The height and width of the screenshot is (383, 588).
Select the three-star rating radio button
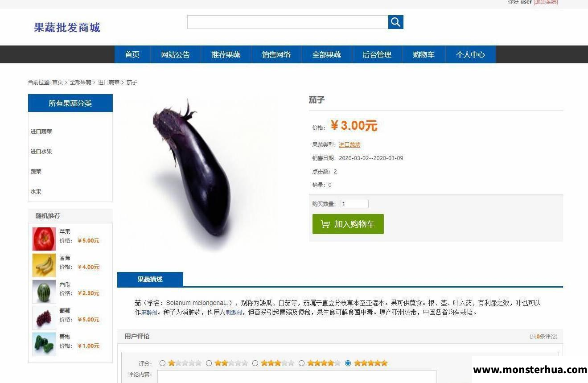(x=255, y=363)
